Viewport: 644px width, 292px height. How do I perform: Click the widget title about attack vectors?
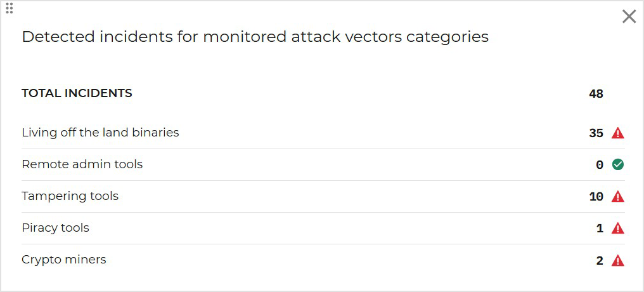[255, 37]
